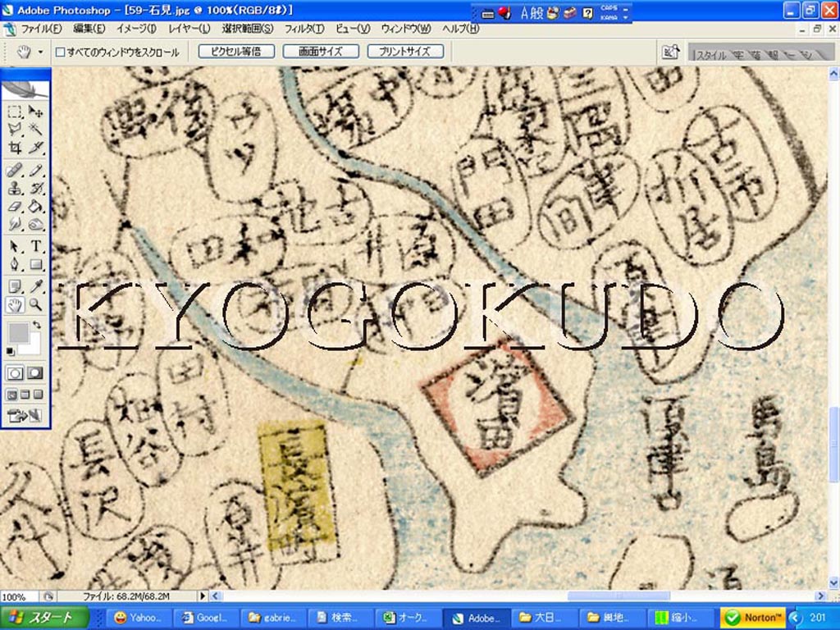This screenshot has width=840, height=630.
Task: Select the Move tool
Action: [35, 112]
